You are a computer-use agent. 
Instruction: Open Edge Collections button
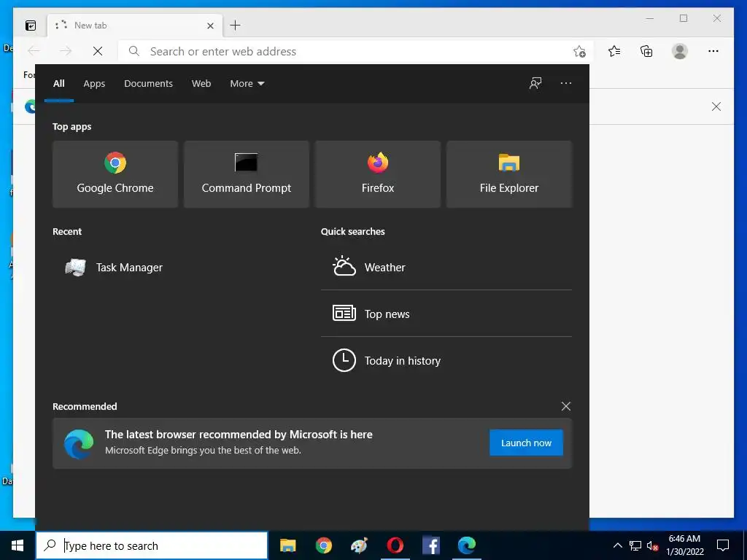646,51
